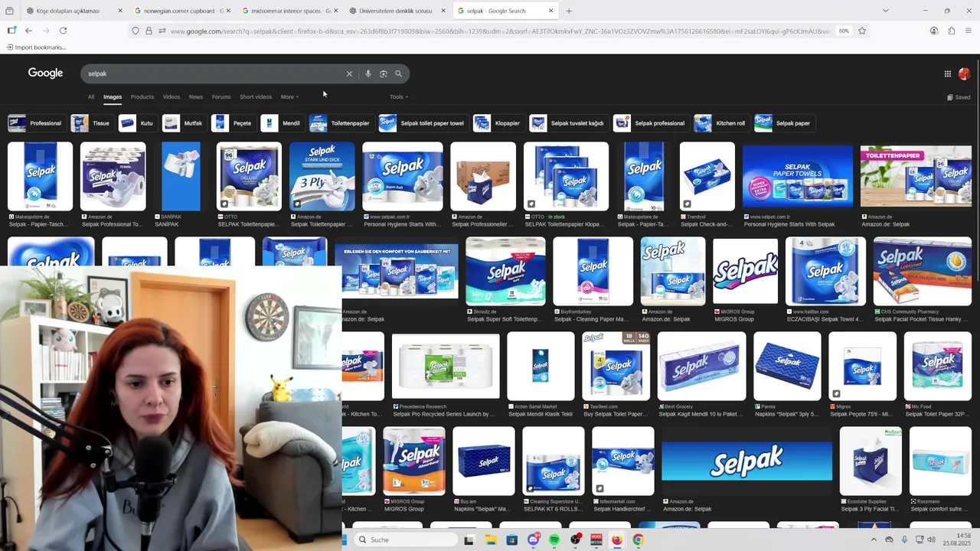Start a voice search with the microphone icon
The image size is (980, 551).
(368, 74)
